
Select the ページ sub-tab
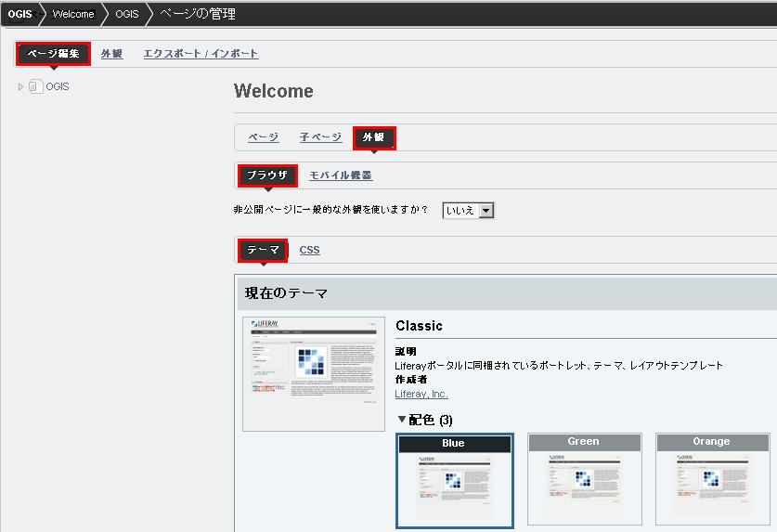263,137
